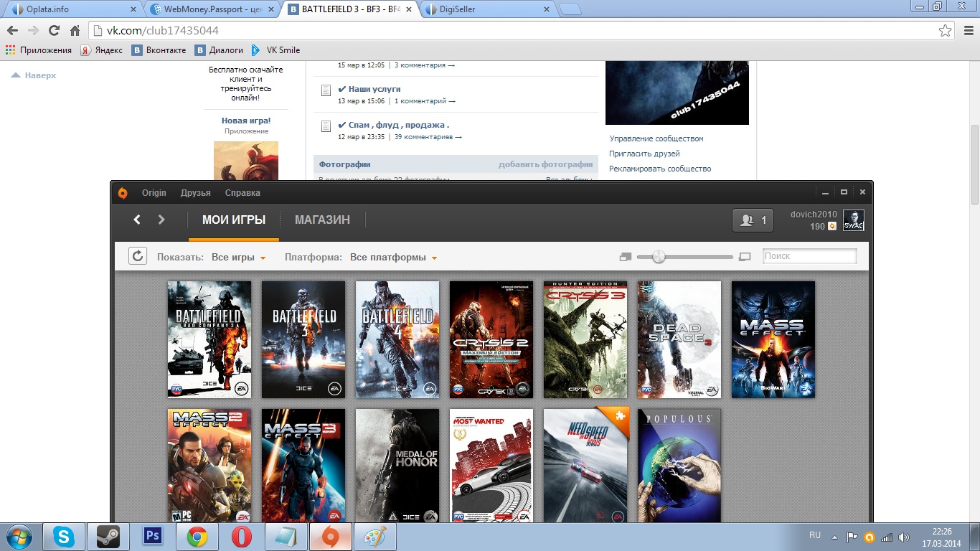Screen dimensions: 980x551
Task: Open new Chrome tab
Action: (x=570, y=9)
